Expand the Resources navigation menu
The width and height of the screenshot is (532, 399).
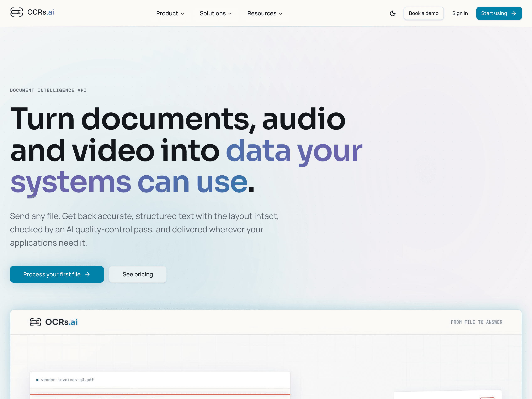click(x=265, y=13)
